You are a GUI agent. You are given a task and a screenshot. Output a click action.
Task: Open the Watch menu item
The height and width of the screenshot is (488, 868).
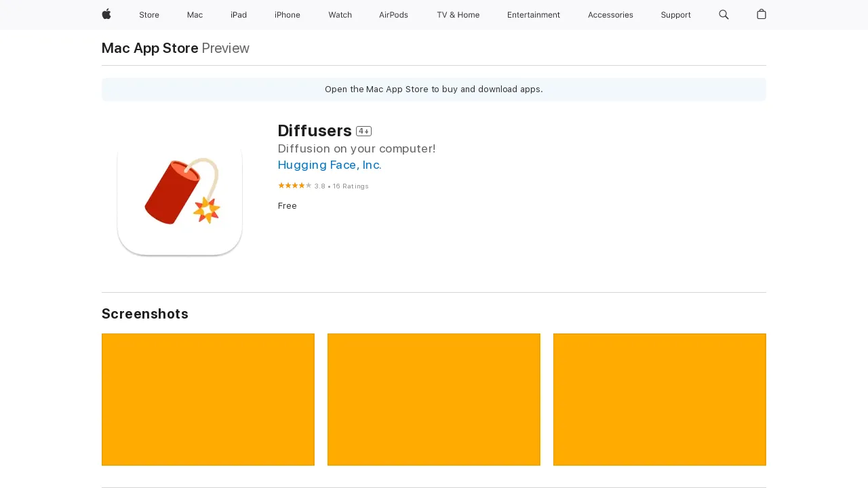pyautogui.click(x=340, y=15)
